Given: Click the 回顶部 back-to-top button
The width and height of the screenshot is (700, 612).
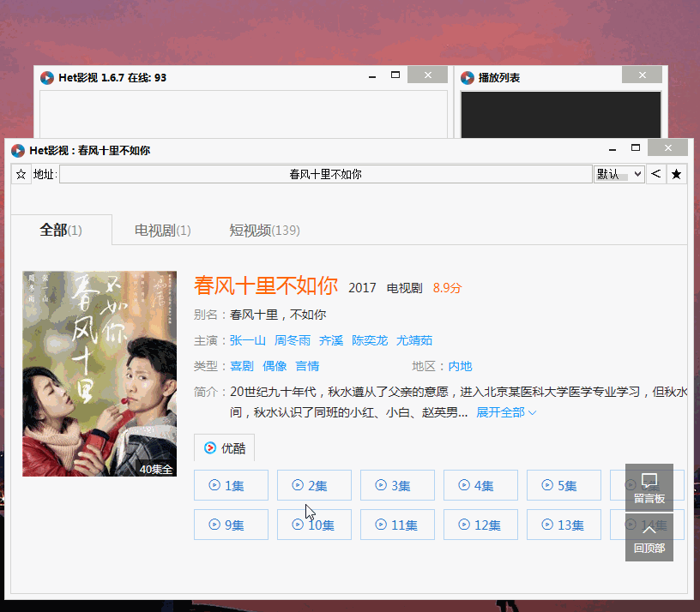Looking at the screenshot, I should (x=649, y=537).
